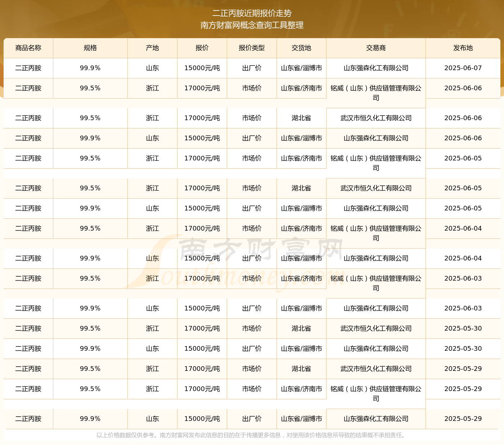Click the 交货地 column header
Screen dimensions: 504x445
point(301,48)
